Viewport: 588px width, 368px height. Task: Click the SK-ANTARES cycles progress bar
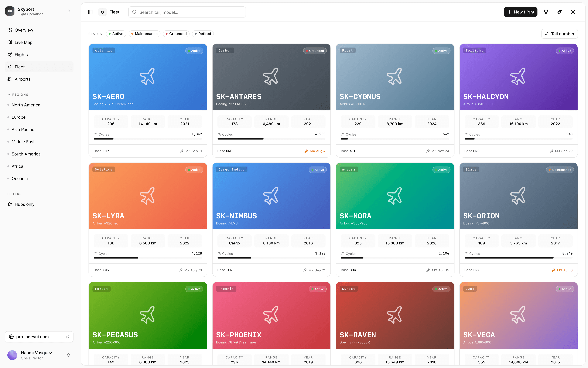(x=271, y=139)
